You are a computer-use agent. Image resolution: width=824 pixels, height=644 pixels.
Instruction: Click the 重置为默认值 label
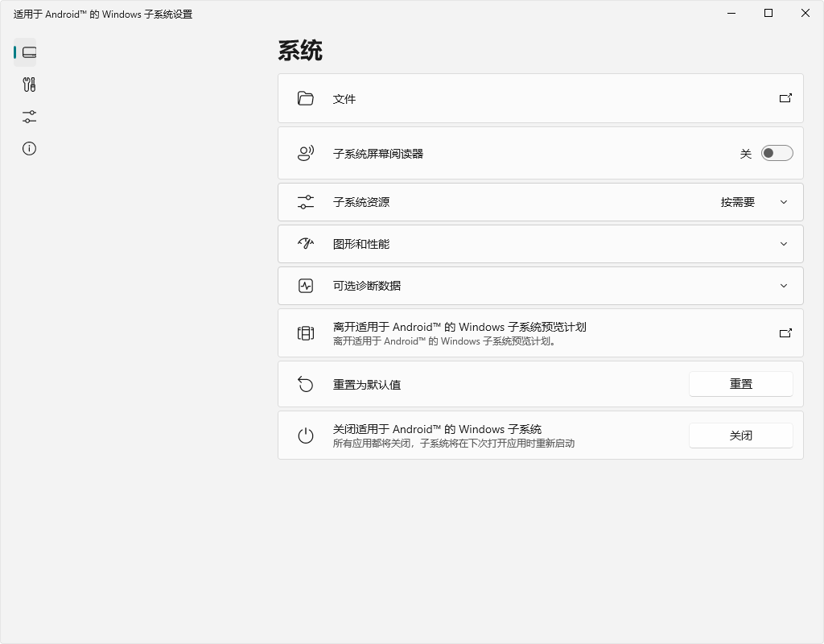(367, 385)
